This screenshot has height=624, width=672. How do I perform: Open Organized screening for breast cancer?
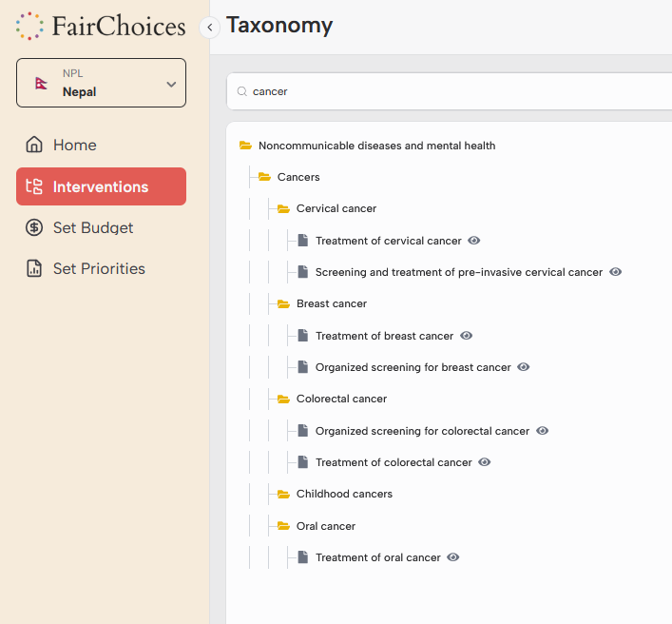click(413, 367)
